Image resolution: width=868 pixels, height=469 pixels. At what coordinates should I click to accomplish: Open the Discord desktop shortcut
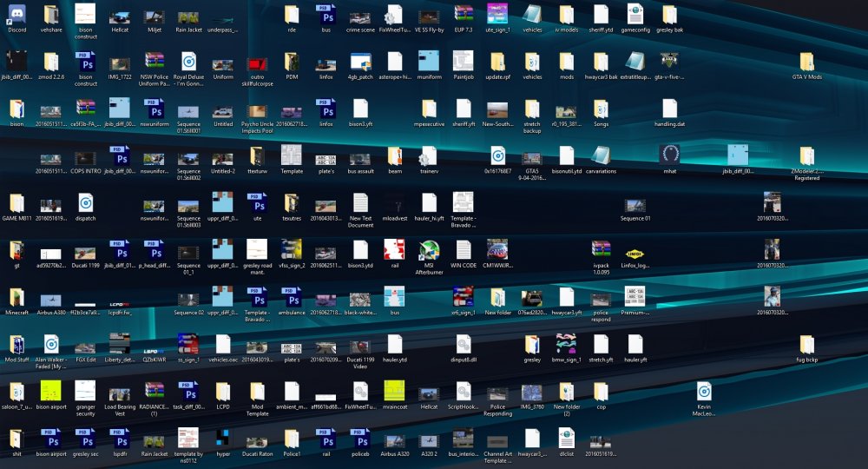click(16, 15)
